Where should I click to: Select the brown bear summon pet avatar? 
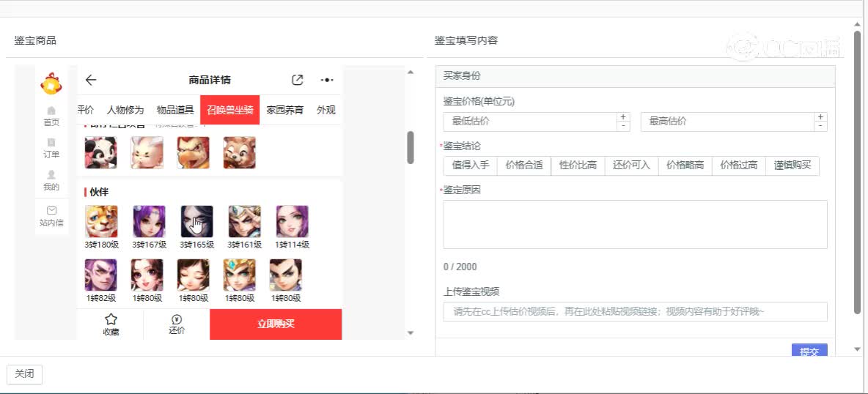tap(240, 153)
